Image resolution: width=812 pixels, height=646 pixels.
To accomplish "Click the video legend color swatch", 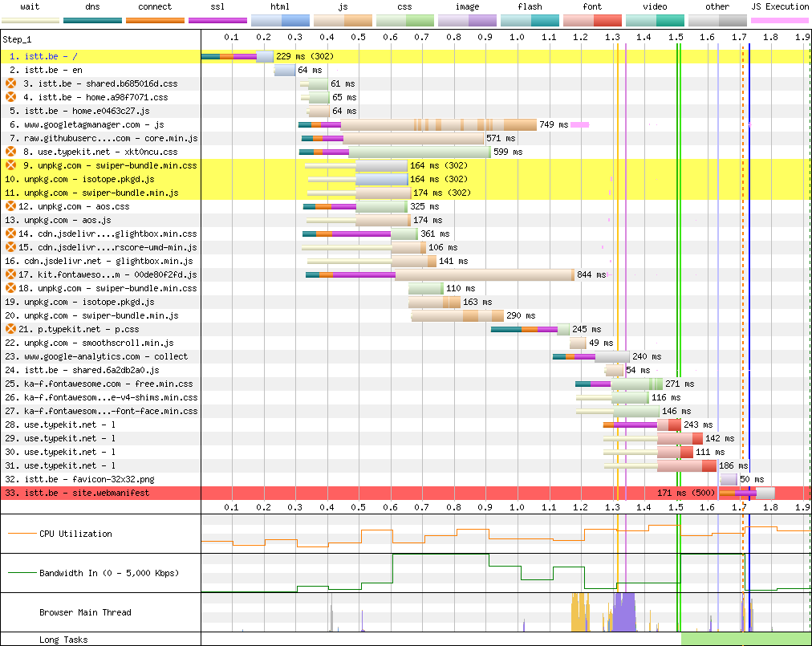I will pyautogui.click(x=655, y=21).
